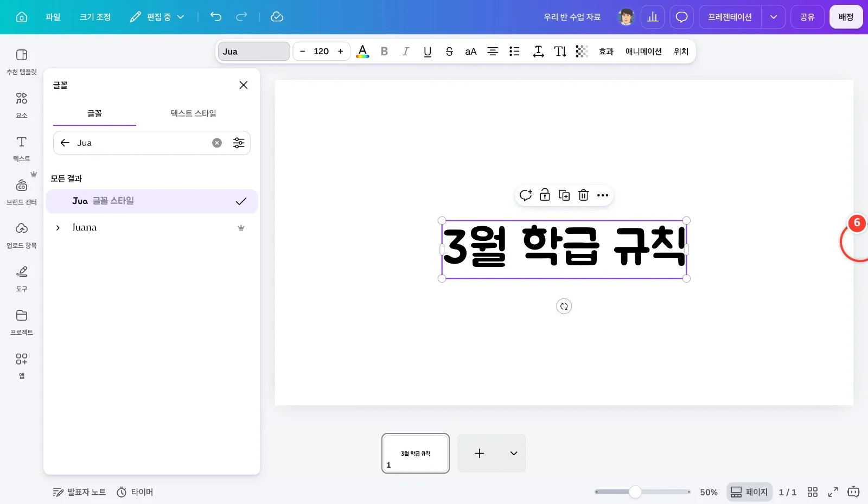Viewport: 868px width, 504px height.
Task: Open the user profile avatar
Action: coord(626,17)
